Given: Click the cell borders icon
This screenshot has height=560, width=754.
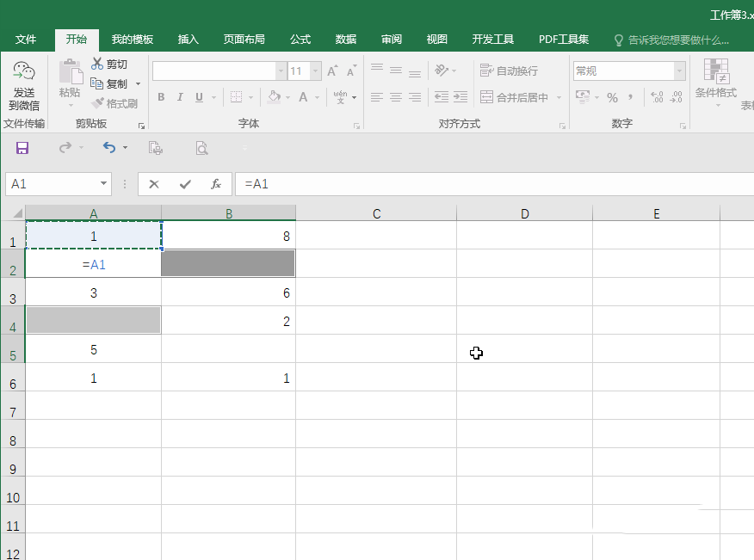Looking at the screenshot, I should 236,97.
